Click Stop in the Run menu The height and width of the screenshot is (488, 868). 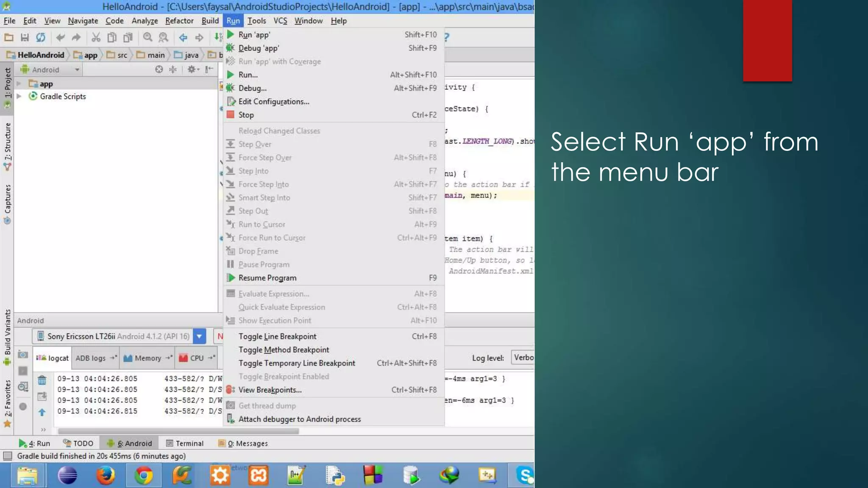click(334, 115)
